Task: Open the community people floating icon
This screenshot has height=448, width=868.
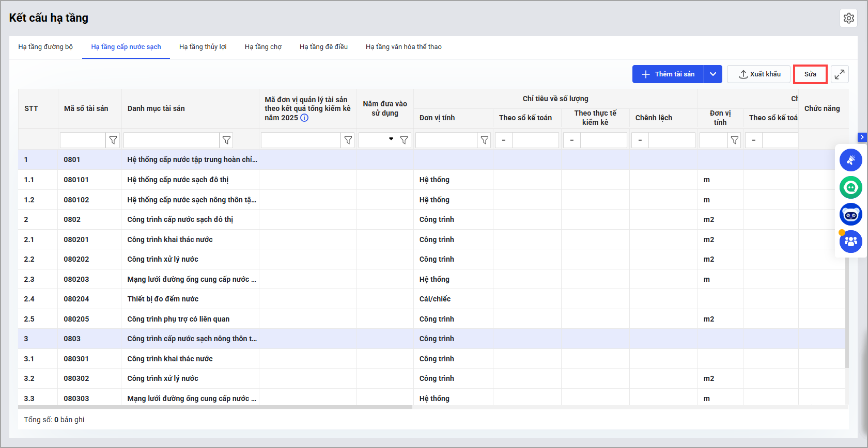Action: pyautogui.click(x=850, y=241)
